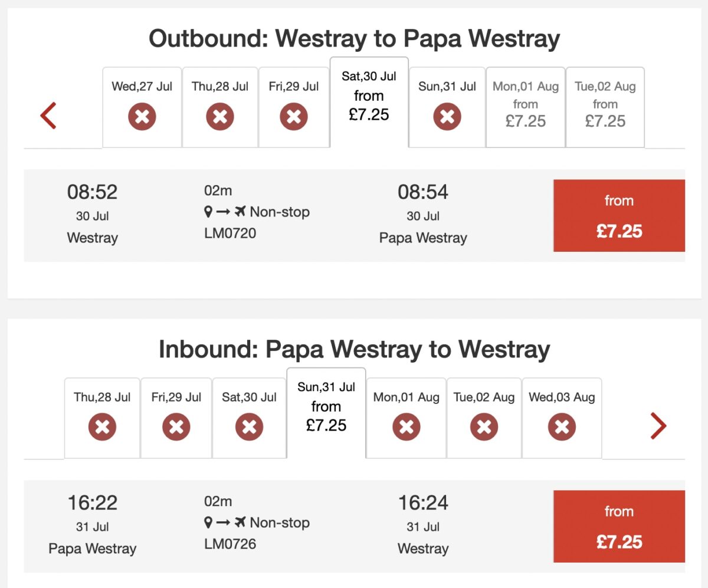Select the outbound 08:52 flight £7.25 fare
708x588 pixels.
coord(619,216)
